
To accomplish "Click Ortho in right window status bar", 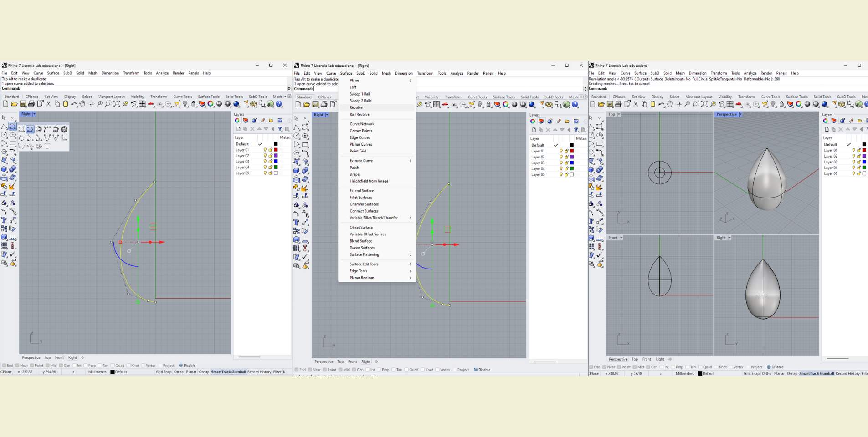I will pos(767,373).
